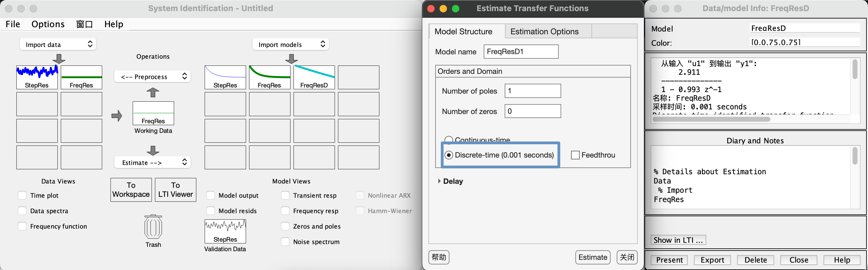Click Show in LTI button
Image resolution: width=868 pixels, height=270 pixels.
[678, 240]
